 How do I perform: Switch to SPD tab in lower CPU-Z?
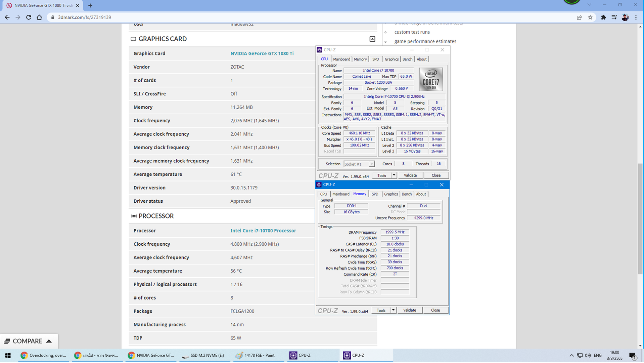(375, 194)
